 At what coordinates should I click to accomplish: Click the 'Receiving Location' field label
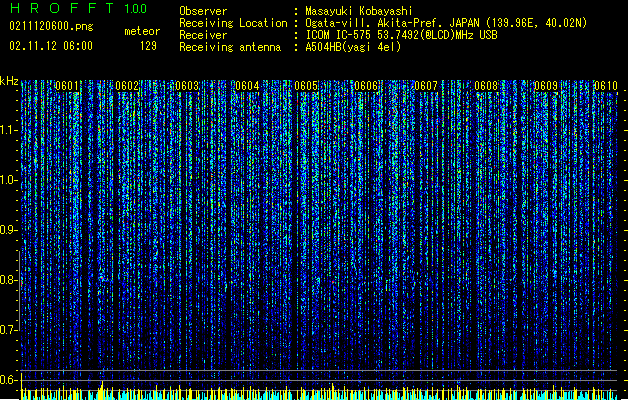click(233, 23)
